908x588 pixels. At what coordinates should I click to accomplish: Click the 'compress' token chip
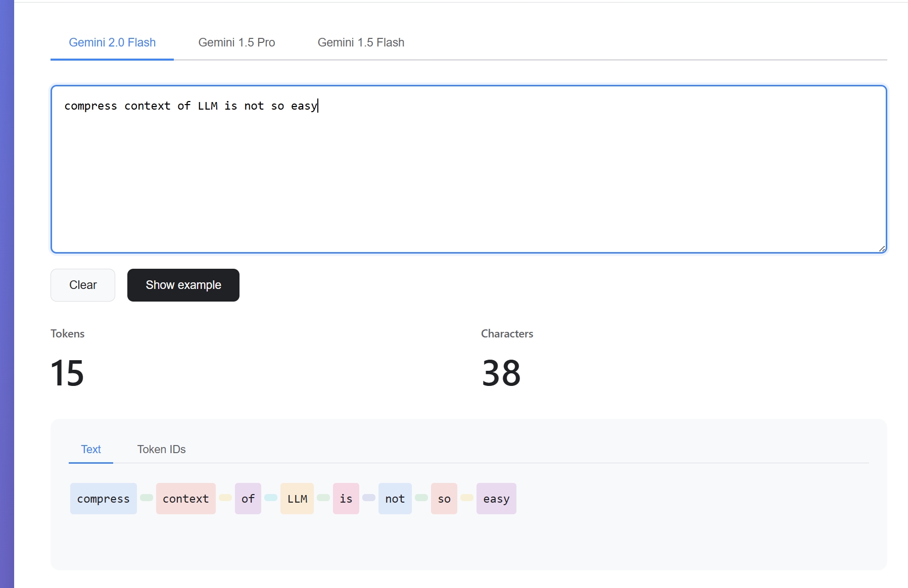[x=103, y=499]
